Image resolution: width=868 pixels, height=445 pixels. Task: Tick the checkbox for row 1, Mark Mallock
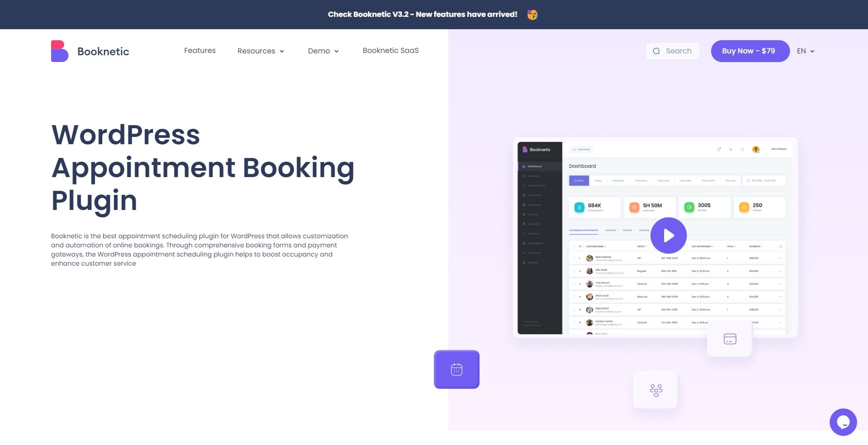574,258
